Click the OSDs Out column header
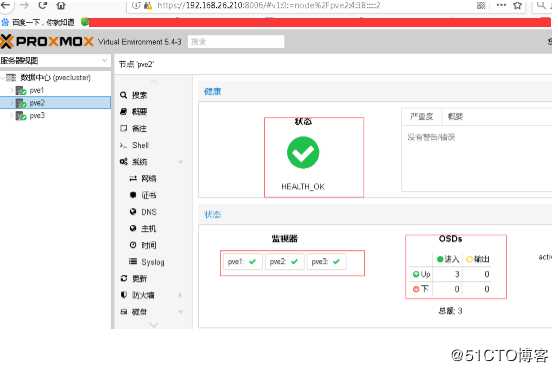Image resolution: width=558 pixels, height=372 pixels. (x=478, y=259)
